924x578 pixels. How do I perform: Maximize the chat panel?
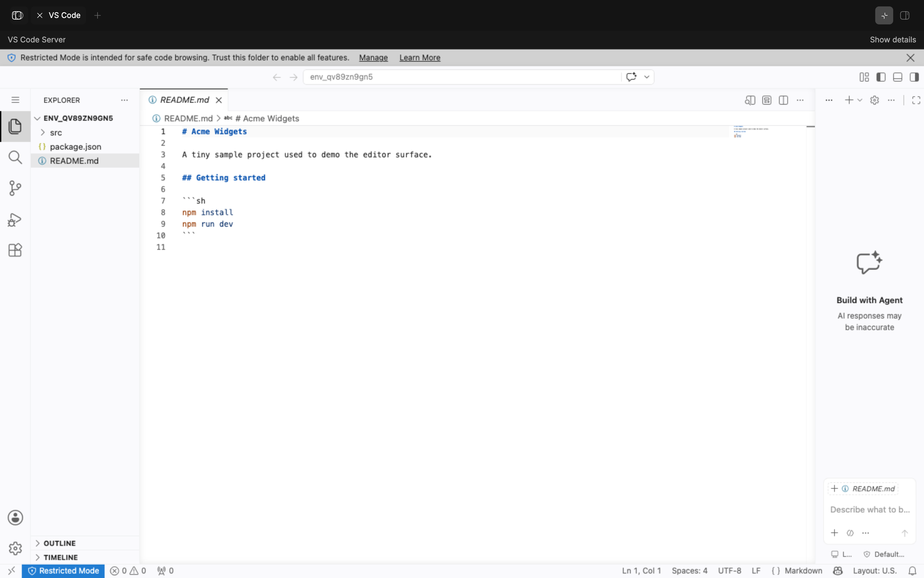[916, 100]
